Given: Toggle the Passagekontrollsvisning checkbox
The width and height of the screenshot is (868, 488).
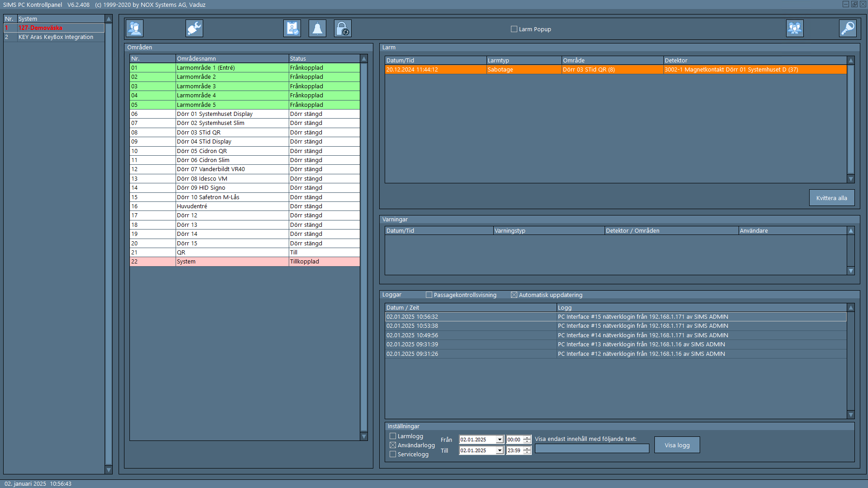Looking at the screenshot, I should click(429, 295).
